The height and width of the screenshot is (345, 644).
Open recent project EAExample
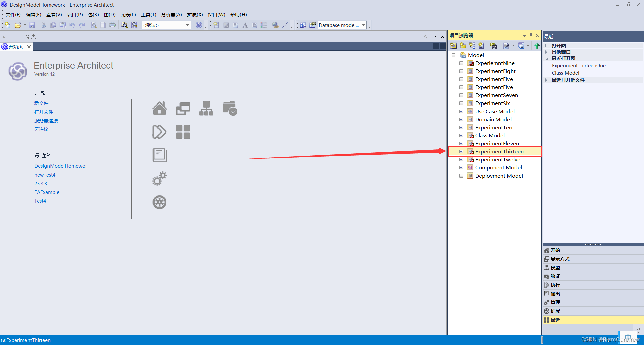point(47,192)
